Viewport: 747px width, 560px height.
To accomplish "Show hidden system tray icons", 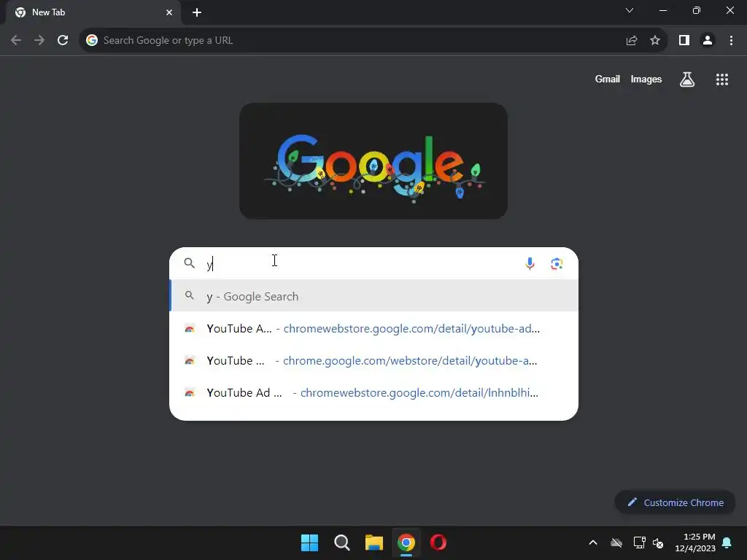I will pos(593,542).
